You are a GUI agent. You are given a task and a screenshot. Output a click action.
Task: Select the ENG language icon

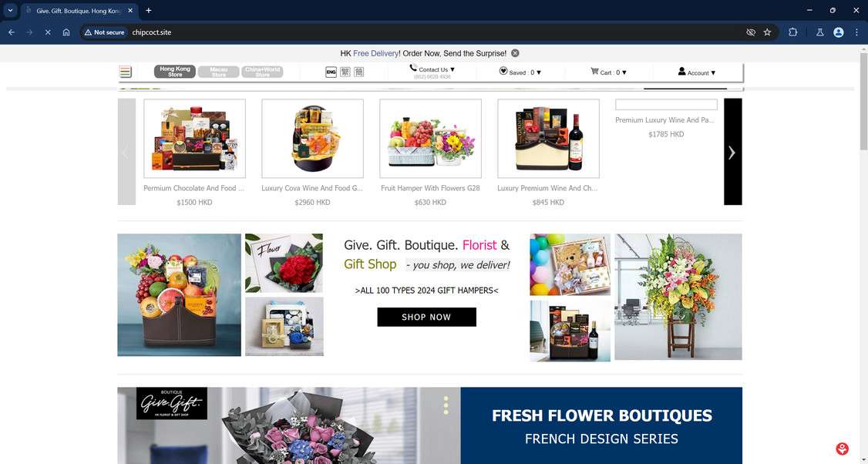pyautogui.click(x=331, y=71)
